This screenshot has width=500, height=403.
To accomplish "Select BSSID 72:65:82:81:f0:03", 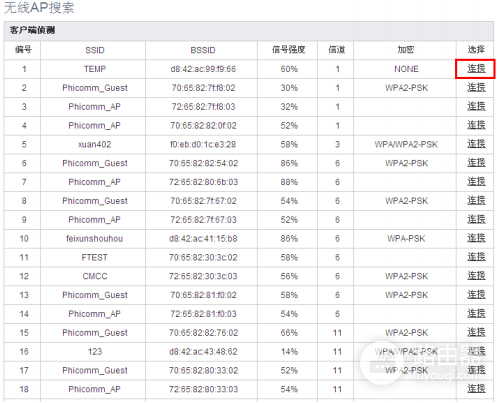I will tap(203, 314).
